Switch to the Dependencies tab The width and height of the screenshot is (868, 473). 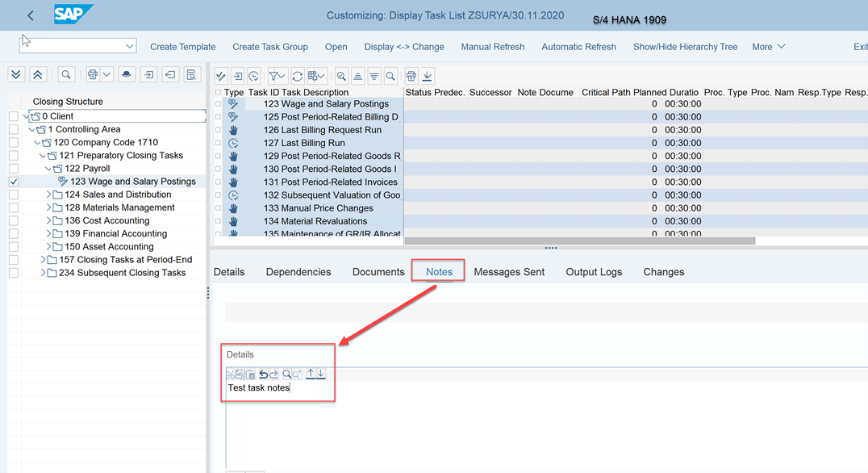298,272
